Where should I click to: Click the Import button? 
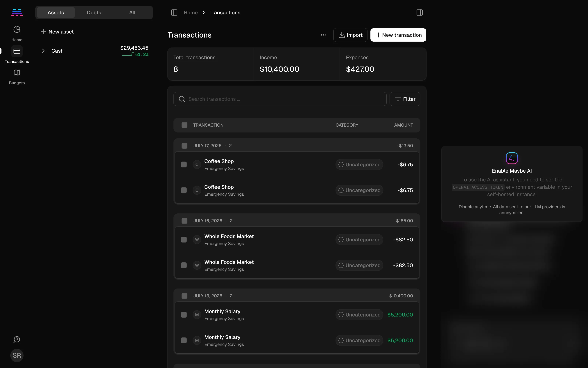pos(350,35)
